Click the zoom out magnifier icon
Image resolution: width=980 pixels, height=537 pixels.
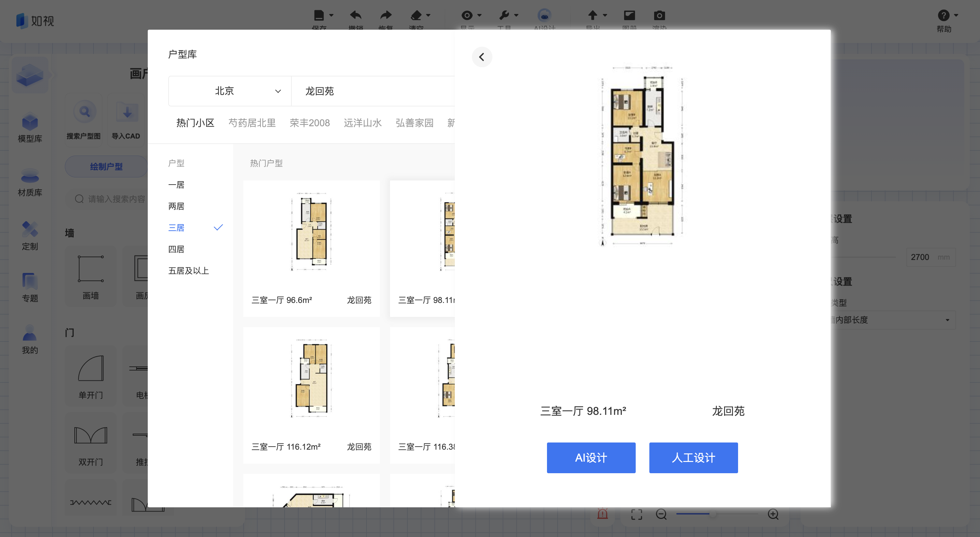661,514
